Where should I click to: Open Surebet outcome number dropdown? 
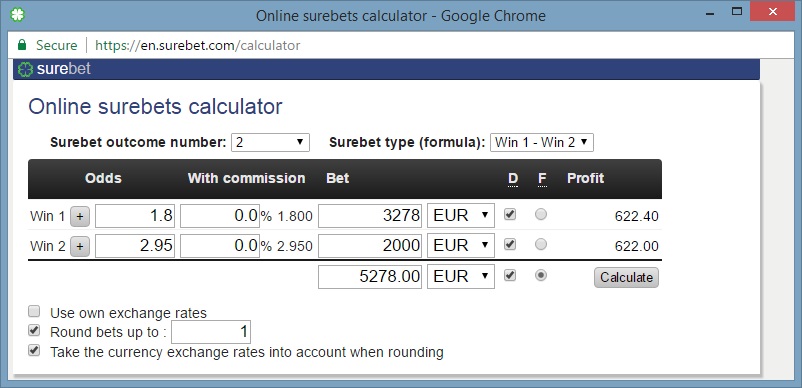(270, 142)
